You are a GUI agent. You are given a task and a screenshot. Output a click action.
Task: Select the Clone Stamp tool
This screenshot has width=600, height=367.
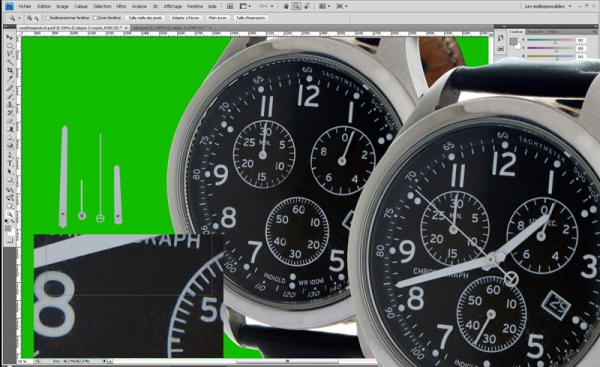point(10,105)
